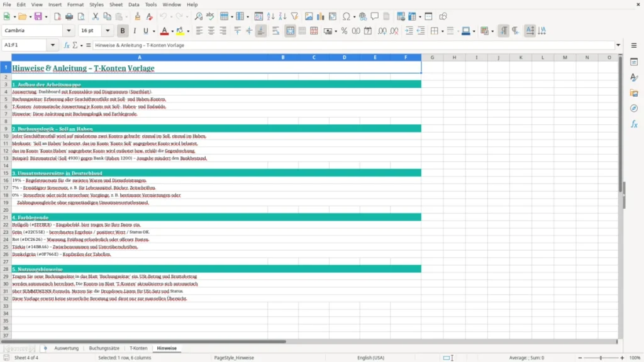Image resolution: width=644 pixels, height=362 pixels.
Task: Click the English (USA) language status
Action: pos(370,358)
